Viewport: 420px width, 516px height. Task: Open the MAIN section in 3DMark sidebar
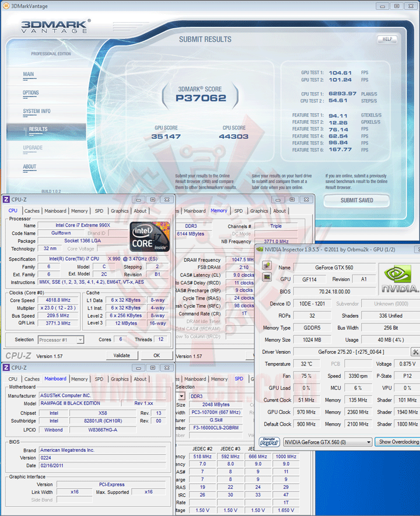(x=29, y=75)
